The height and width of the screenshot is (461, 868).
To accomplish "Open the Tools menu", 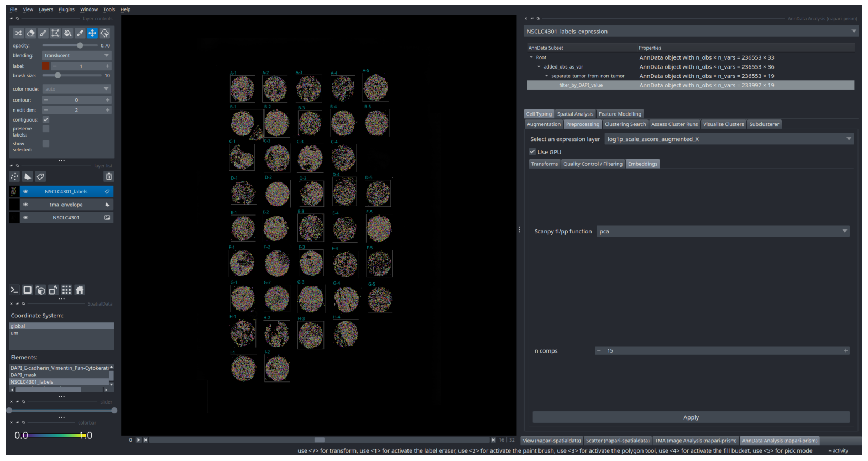I will 109,9.
